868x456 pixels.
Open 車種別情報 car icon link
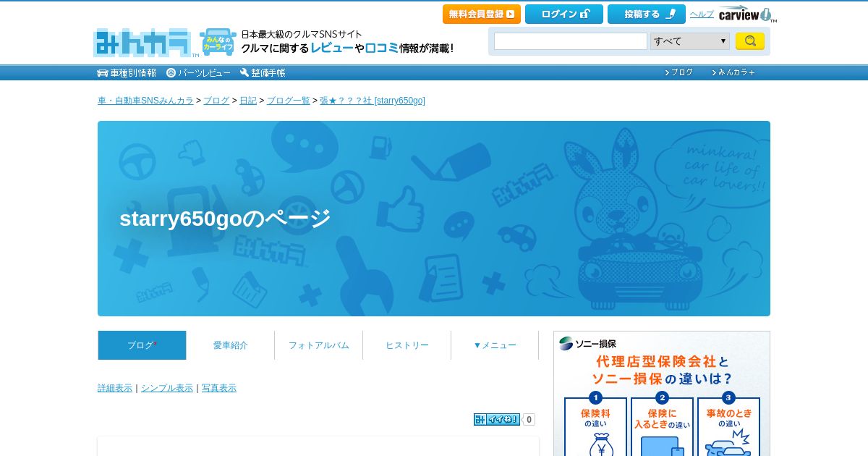(x=127, y=72)
